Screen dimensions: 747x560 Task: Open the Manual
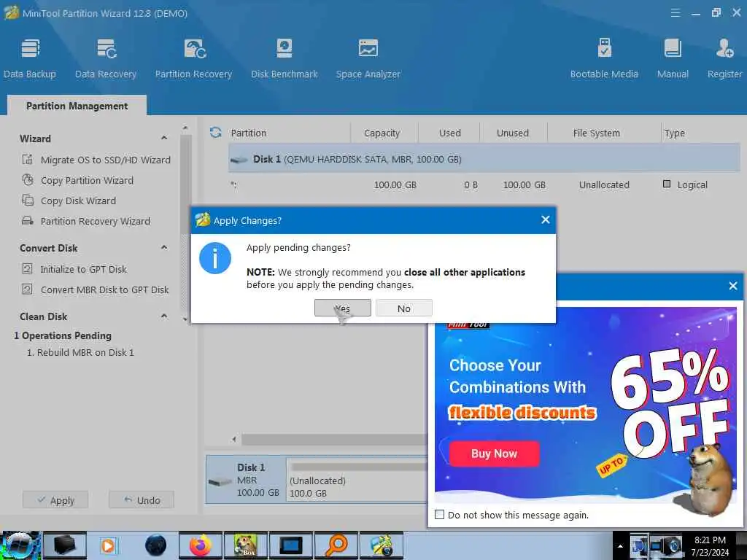[x=673, y=58]
